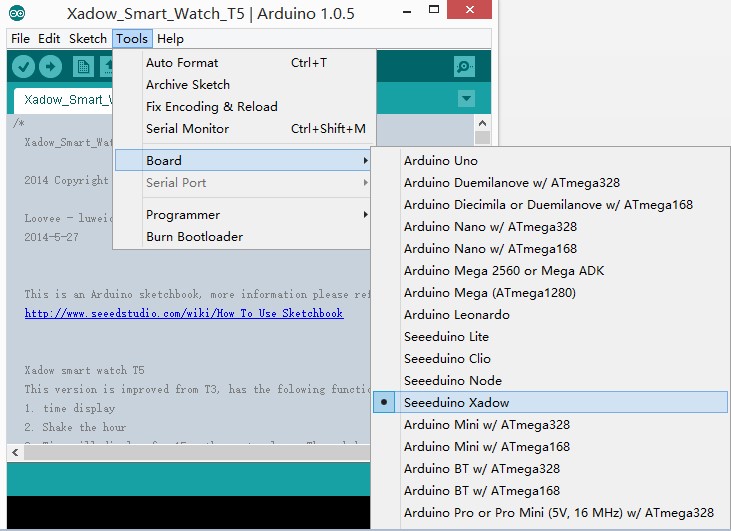Select Arduino Pro or Pro Mini 5V ATmega328
731x531 pixels.
(x=550, y=512)
